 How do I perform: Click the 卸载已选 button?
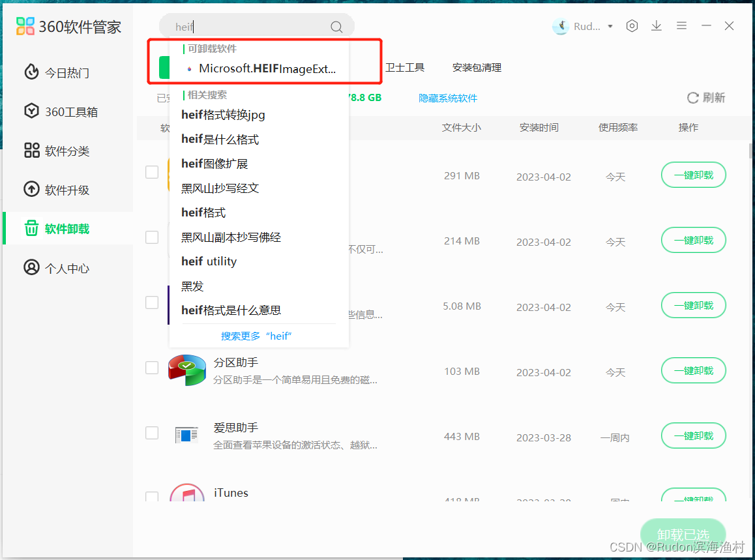683,535
